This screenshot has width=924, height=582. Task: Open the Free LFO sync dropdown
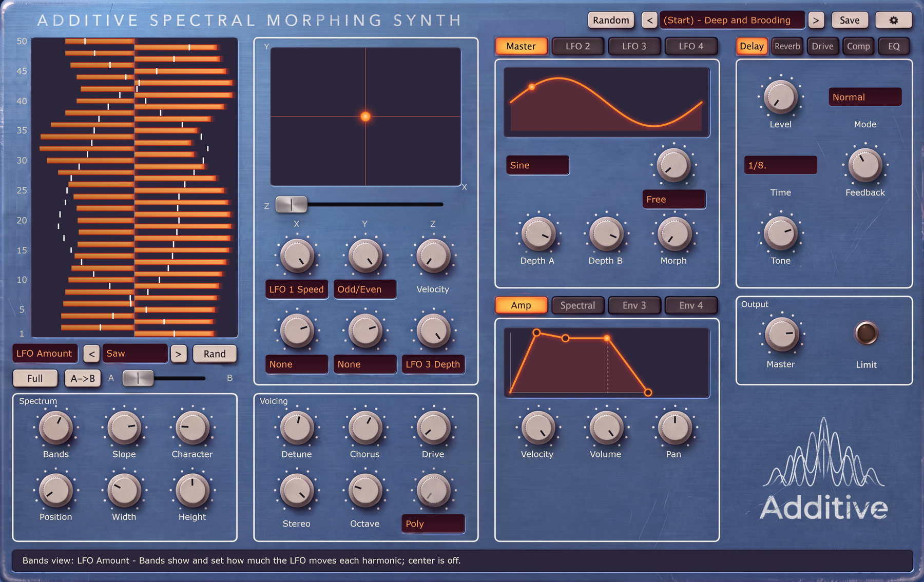(x=674, y=199)
